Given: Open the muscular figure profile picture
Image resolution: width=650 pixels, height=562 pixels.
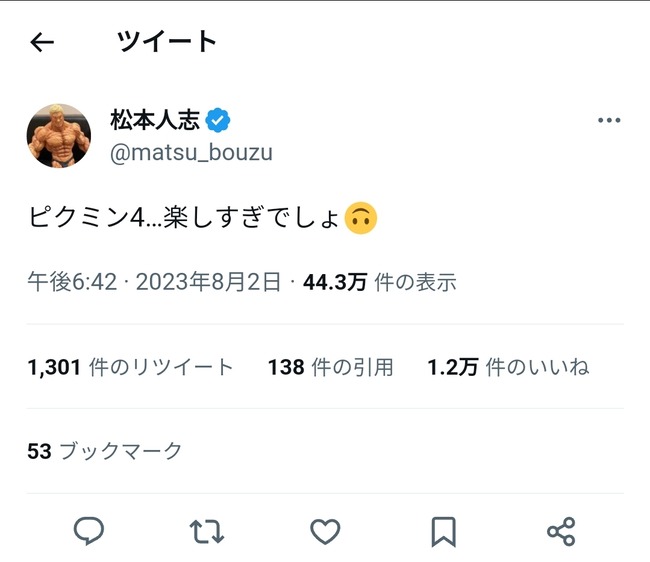Looking at the screenshot, I should coord(59,135).
